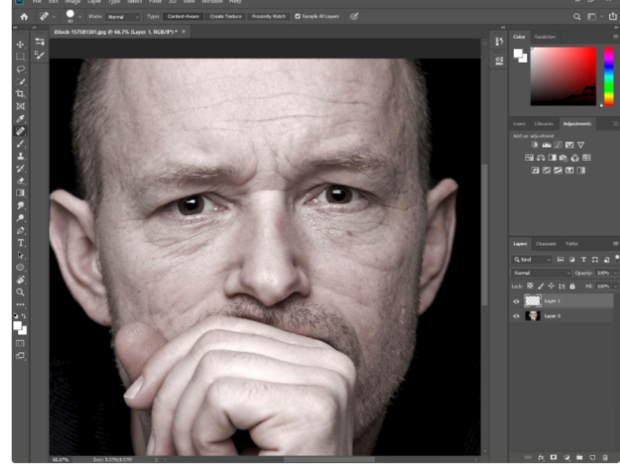Screen dimensions: 620x464
Task: Add a Brightness/Contrast adjustment
Action: click(x=535, y=145)
